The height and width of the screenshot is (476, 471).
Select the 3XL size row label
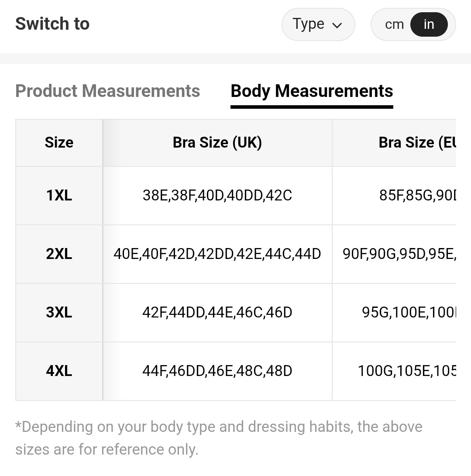(x=59, y=312)
